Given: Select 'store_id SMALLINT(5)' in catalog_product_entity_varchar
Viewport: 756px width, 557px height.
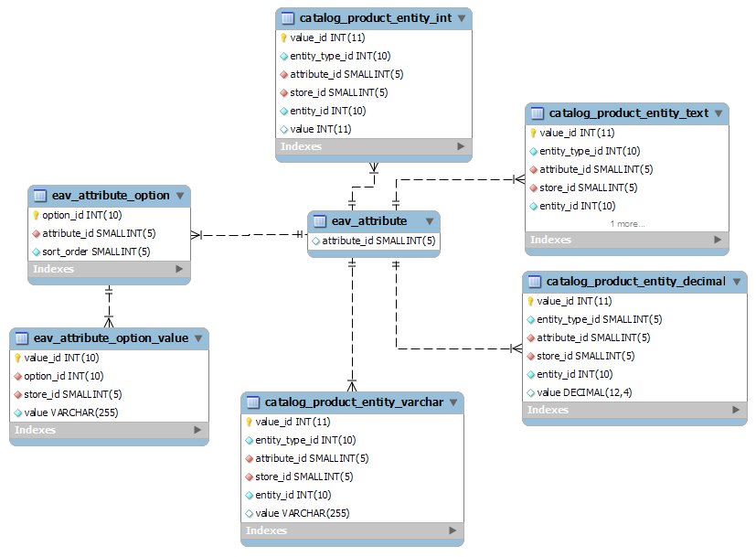Looking at the screenshot, I should click(x=304, y=477).
